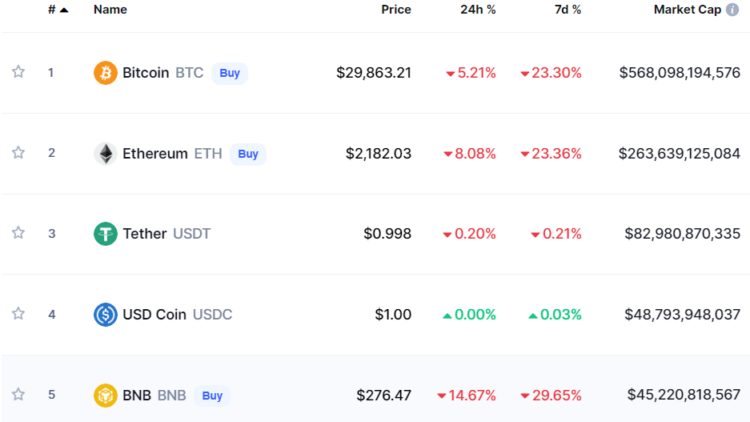Viewport: 750px width, 422px height.
Task: Click the Bitcoin orange logo icon
Action: click(105, 73)
